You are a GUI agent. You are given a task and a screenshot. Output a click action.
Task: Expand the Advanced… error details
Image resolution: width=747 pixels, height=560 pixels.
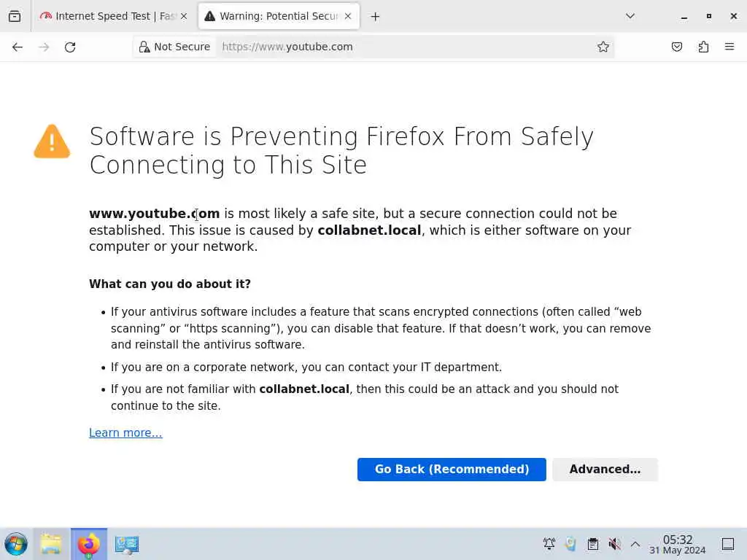(605, 470)
